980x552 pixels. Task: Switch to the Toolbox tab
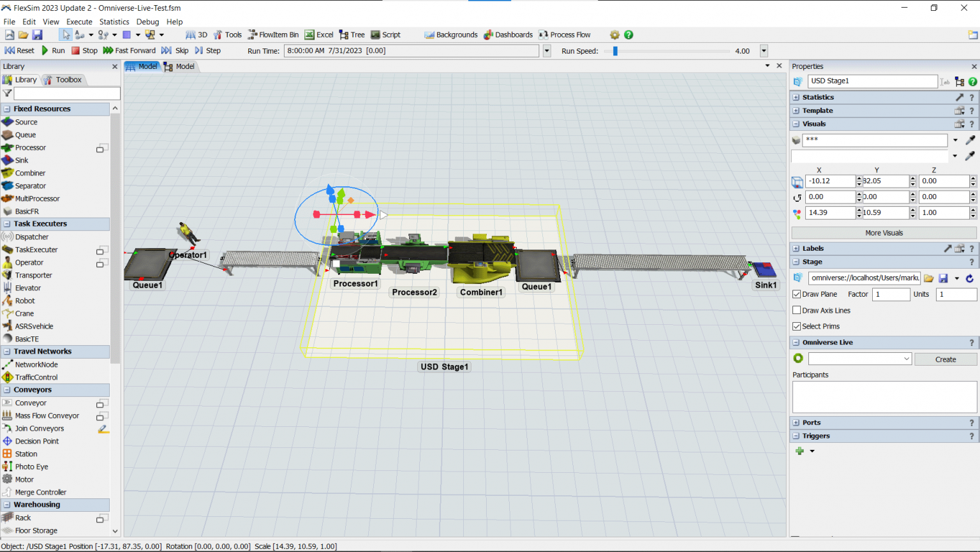coord(63,80)
